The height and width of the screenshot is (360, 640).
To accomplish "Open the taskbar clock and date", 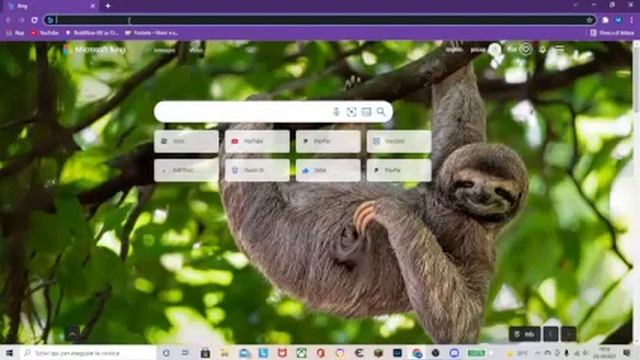I will point(605,353).
